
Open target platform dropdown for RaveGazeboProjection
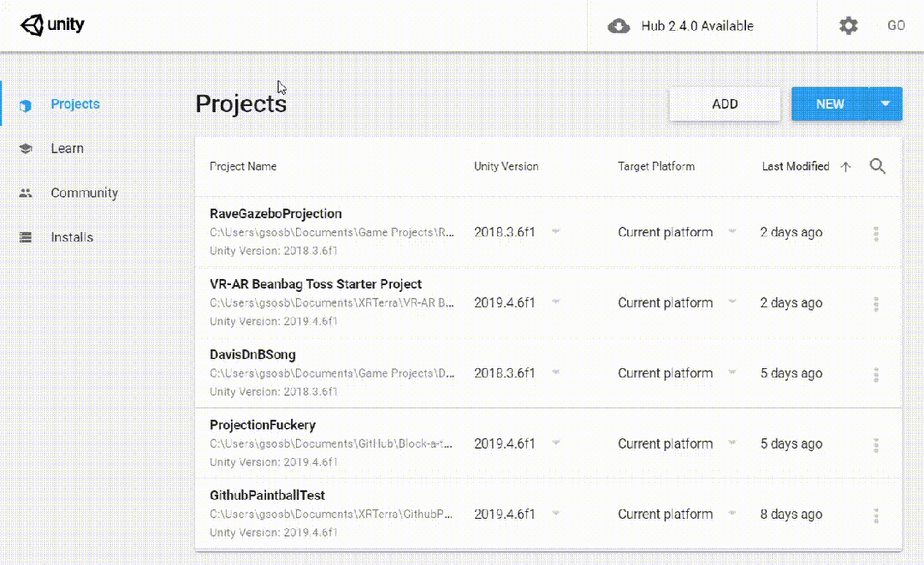click(731, 231)
